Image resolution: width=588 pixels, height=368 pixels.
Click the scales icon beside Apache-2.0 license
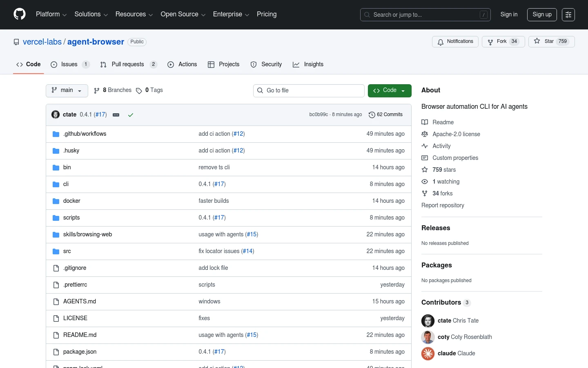[x=425, y=134]
